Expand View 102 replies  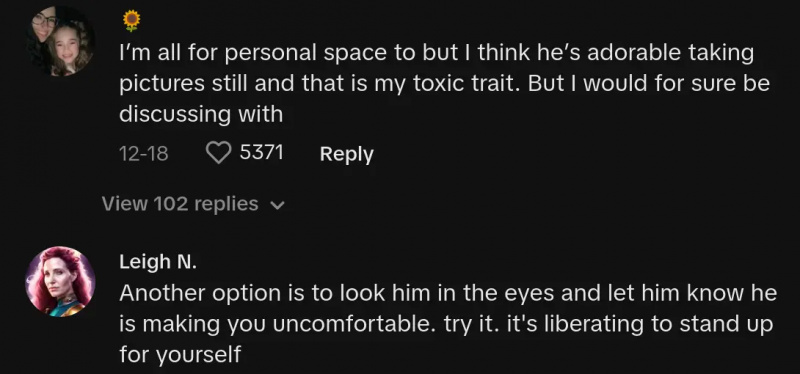[x=193, y=204]
